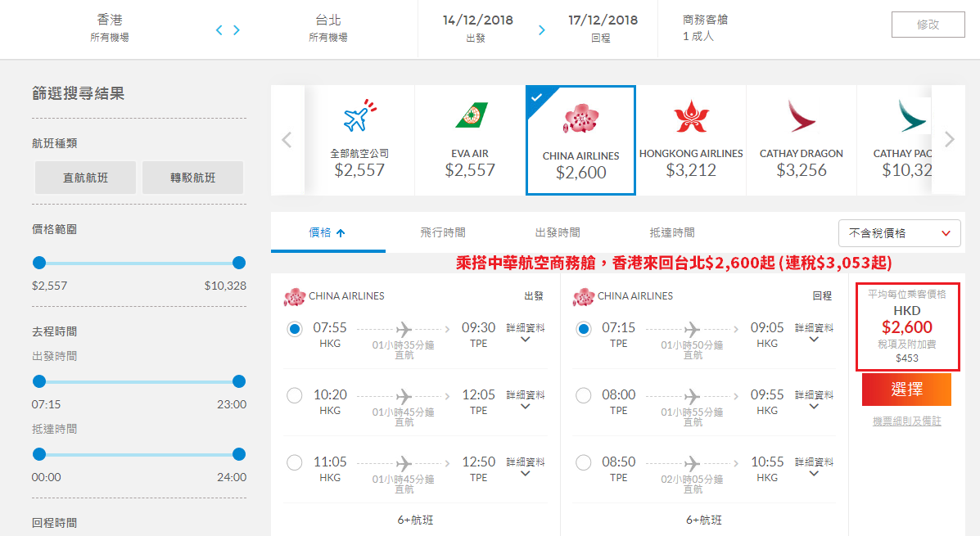Screen dimensions: 980x536
Task: Click the 台北 destination field
Action: pyautogui.click(x=328, y=28)
